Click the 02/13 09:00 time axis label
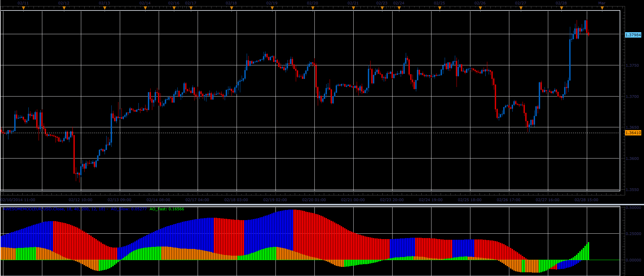The width and height of the screenshot is (644, 276). click(119, 200)
